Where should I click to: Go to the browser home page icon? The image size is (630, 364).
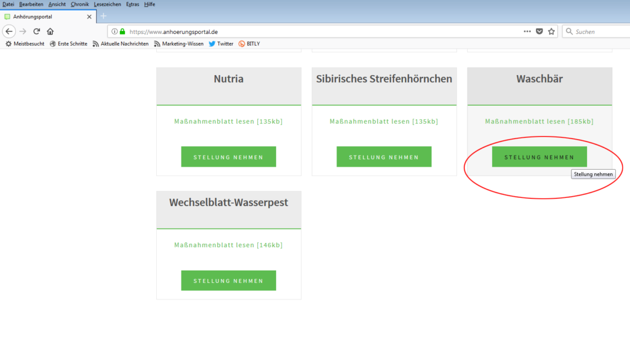[x=50, y=31]
